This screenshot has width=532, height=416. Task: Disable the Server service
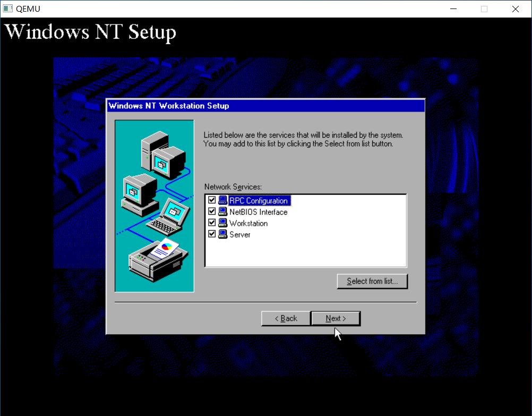click(x=211, y=234)
